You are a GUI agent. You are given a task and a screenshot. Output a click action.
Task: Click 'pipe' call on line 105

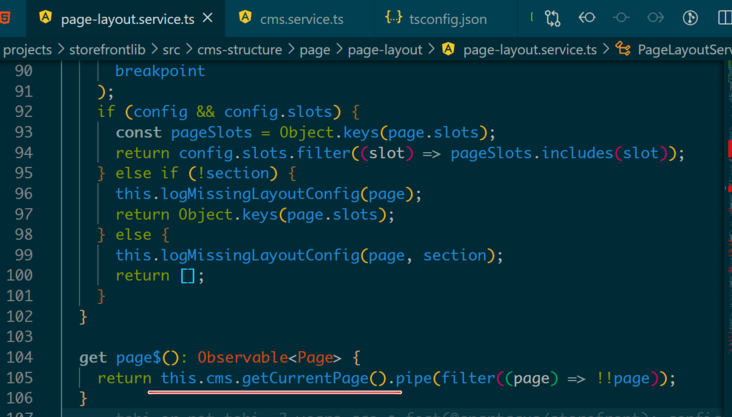(x=414, y=378)
